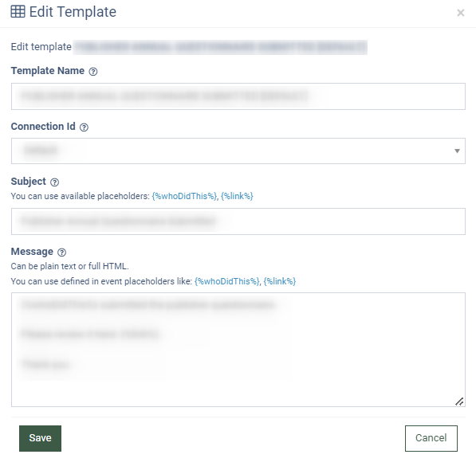Click the grid icon beside Edit Template title
Viewport: 476px width, 470px height.
pos(18,12)
